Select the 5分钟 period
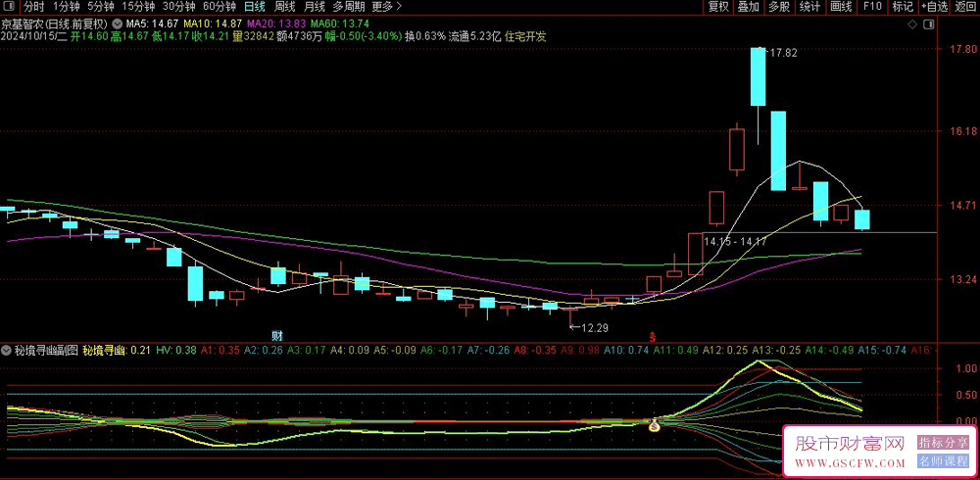The height and width of the screenshot is (480, 980). click(x=101, y=7)
